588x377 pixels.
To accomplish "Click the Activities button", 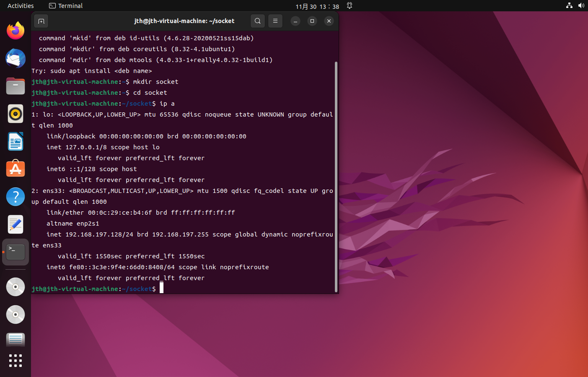I will point(21,6).
